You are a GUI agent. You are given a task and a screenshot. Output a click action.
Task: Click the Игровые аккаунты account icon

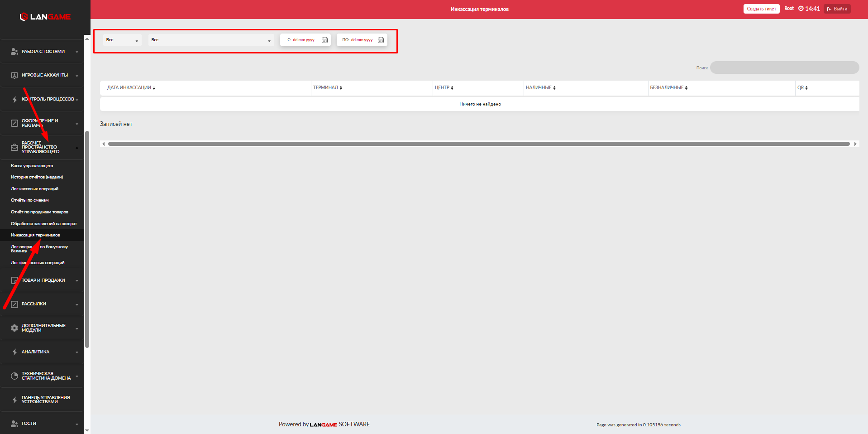[14, 75]
